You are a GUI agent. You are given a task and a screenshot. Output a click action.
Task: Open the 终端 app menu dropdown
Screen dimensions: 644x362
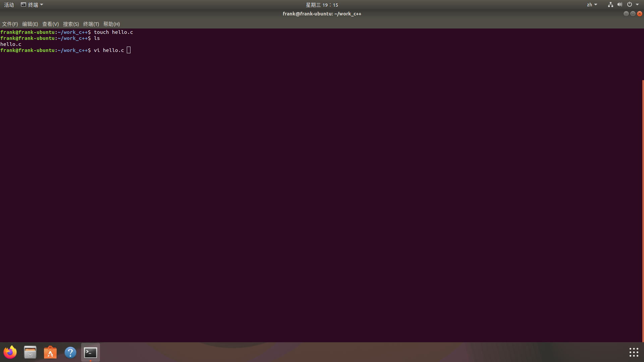point(32,5)
